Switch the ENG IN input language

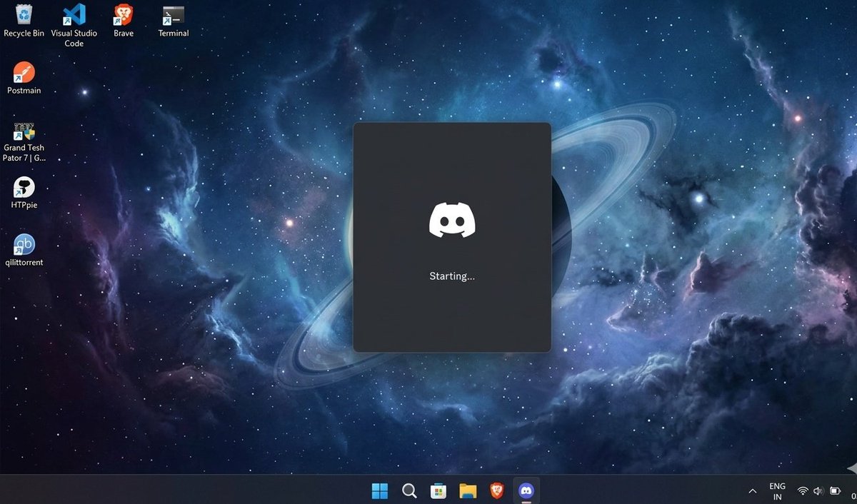click(777, 491)
